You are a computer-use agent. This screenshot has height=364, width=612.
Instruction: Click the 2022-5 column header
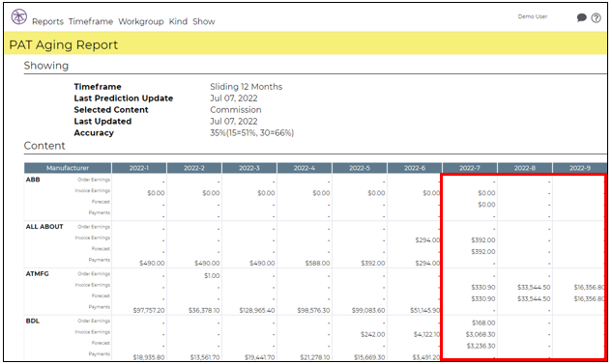359,168
